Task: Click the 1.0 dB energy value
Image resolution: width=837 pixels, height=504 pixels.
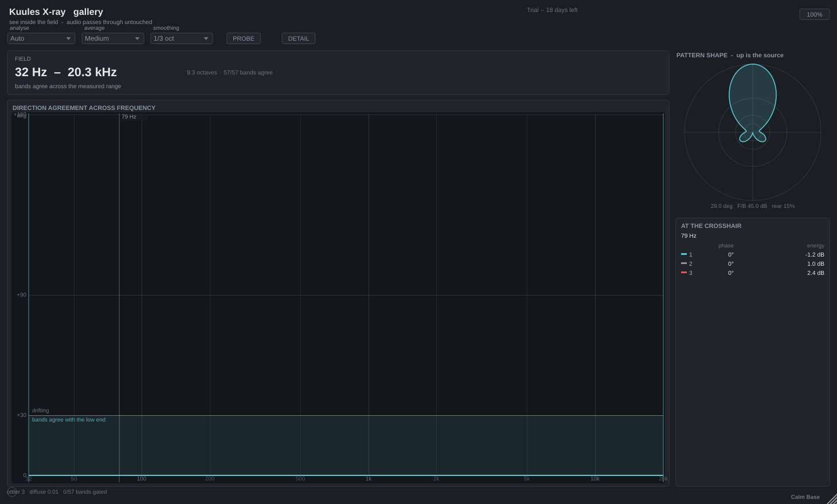Action: point(816,264)
